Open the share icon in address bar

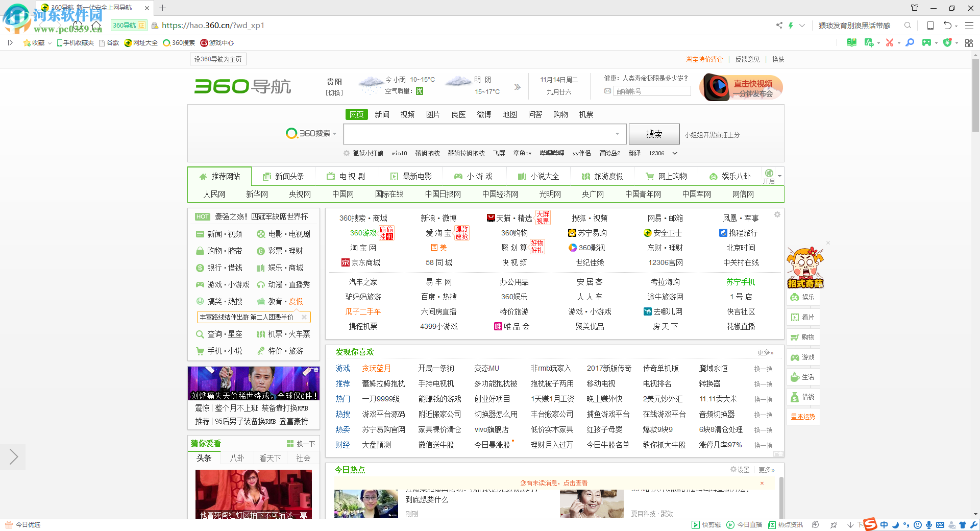[779, 25]
